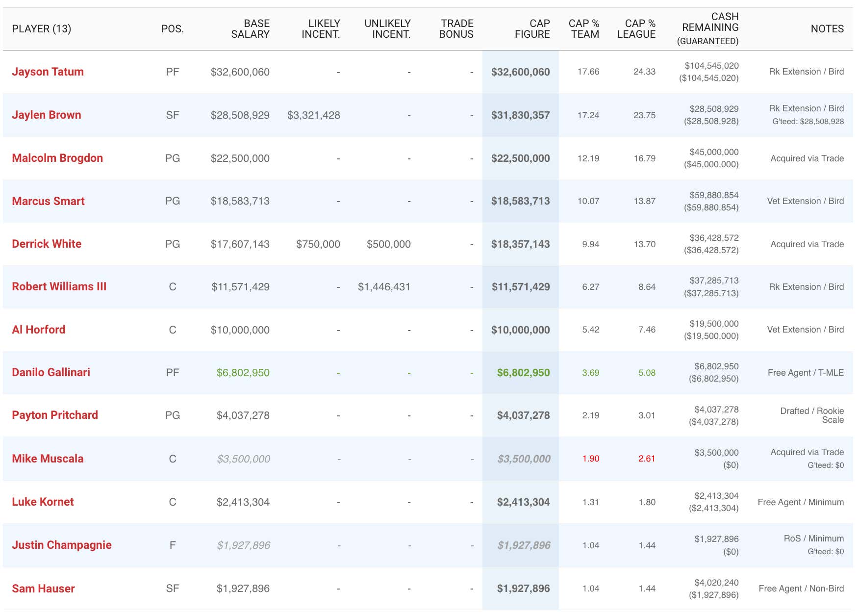The width and height of the screenshot is (858, 616).
Task: Click Derrick White's likely incentive $750,000
Action: (x=318, y=244)
